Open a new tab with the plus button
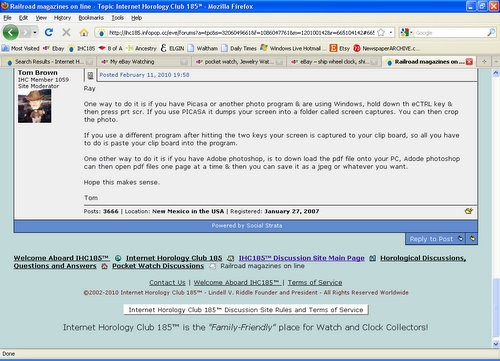The image size is (500, 361). [484, 61]
